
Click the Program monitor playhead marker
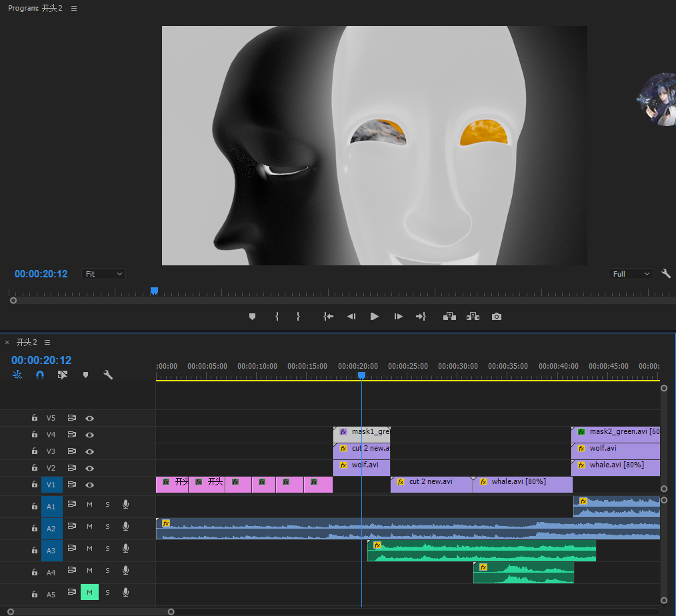154,291
